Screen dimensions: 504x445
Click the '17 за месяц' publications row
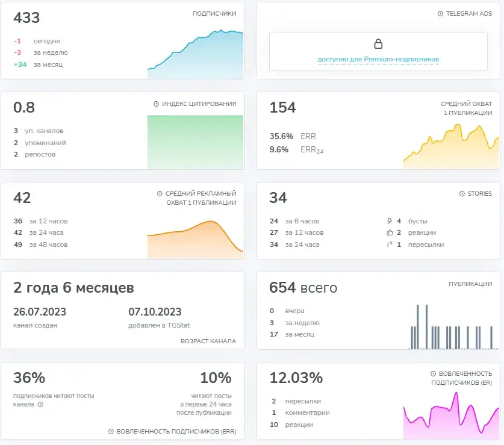pos(292,334)
